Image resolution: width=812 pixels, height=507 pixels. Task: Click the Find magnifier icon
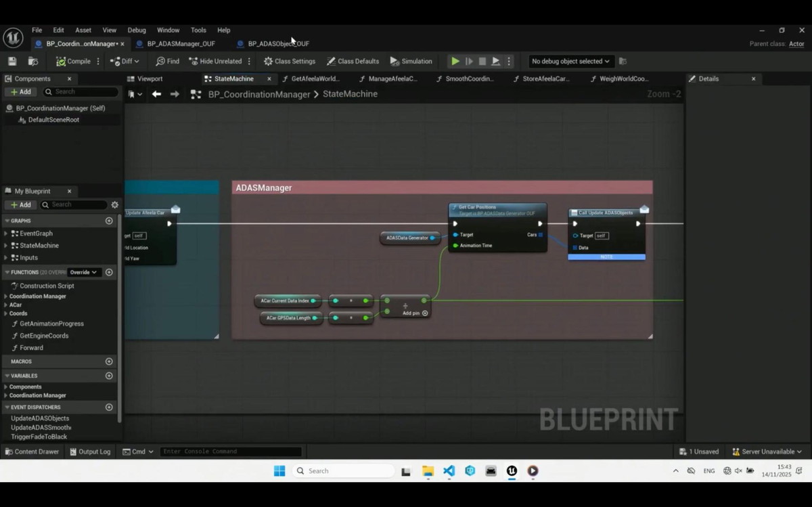160,61
